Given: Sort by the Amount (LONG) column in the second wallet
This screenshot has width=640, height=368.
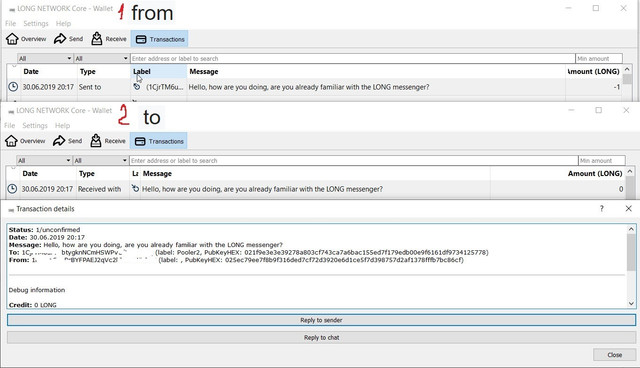Looking at the screenshot, I should coord(595,173).
